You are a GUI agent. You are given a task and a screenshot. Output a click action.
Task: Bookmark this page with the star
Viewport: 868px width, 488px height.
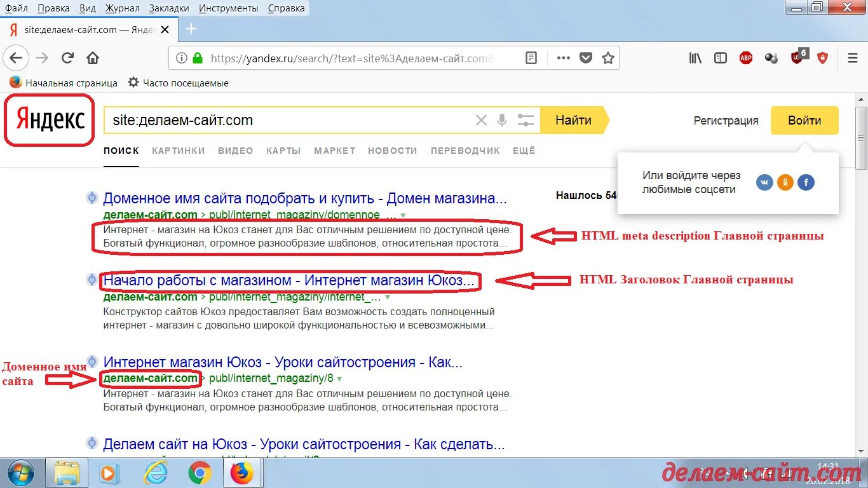pos(608,58)
